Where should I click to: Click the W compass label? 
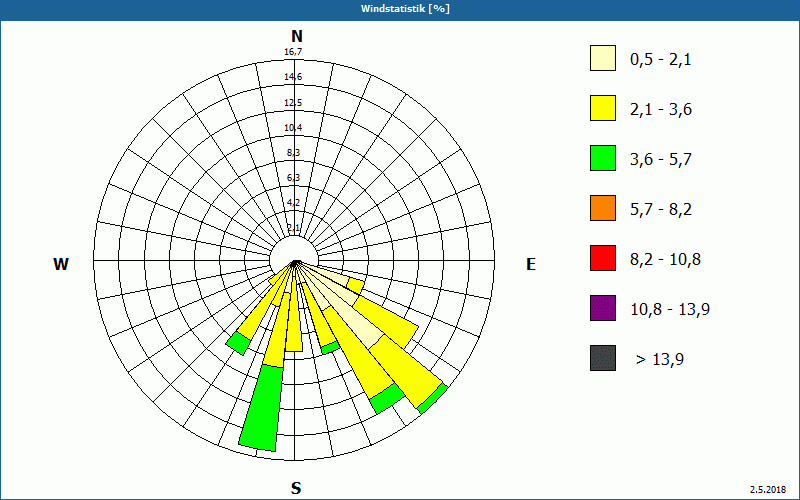click(61, 264)
